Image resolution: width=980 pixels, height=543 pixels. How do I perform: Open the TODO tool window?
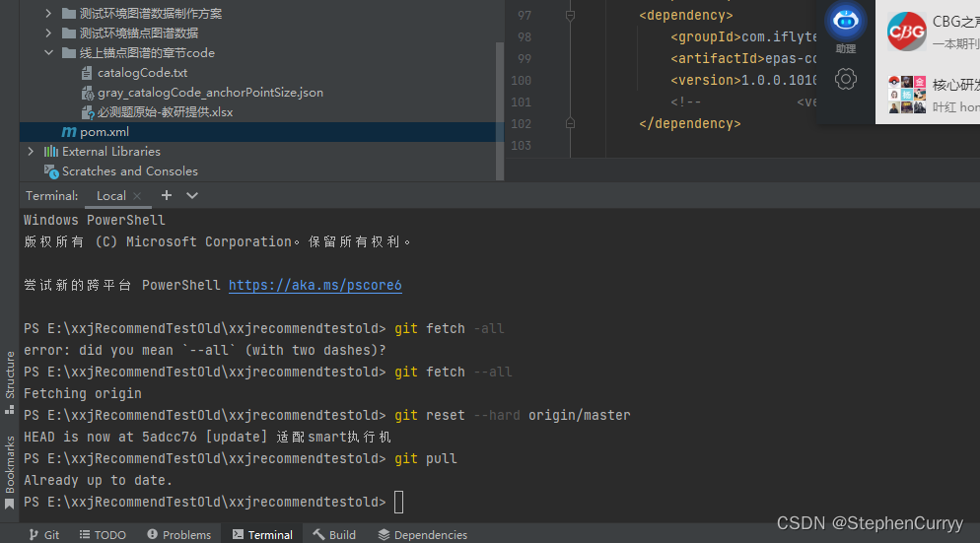[x=103, y=535]
